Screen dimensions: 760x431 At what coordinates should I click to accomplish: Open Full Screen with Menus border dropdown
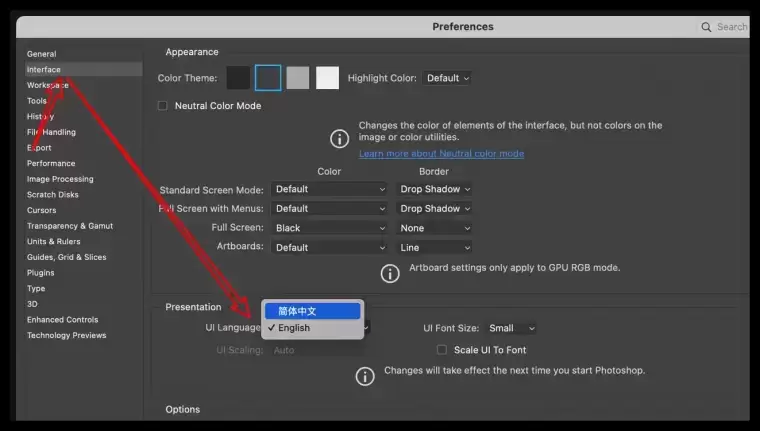pyautogui.click(x=434, y=208)
